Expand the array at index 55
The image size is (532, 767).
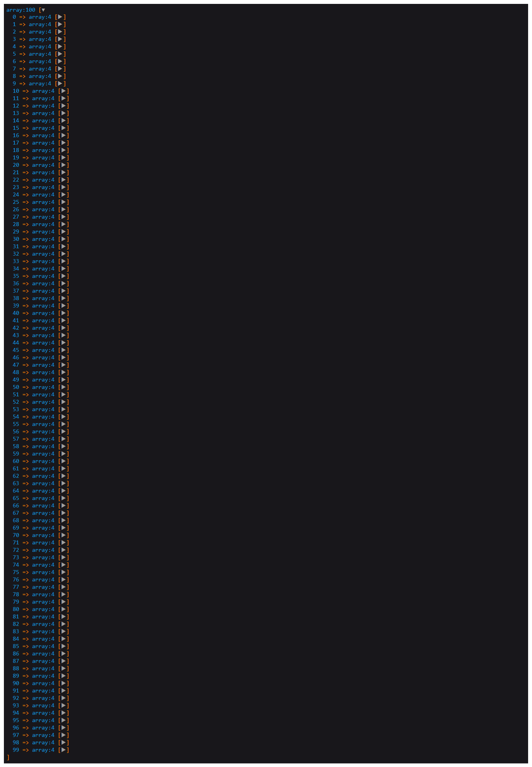click(x=63, y=424)
